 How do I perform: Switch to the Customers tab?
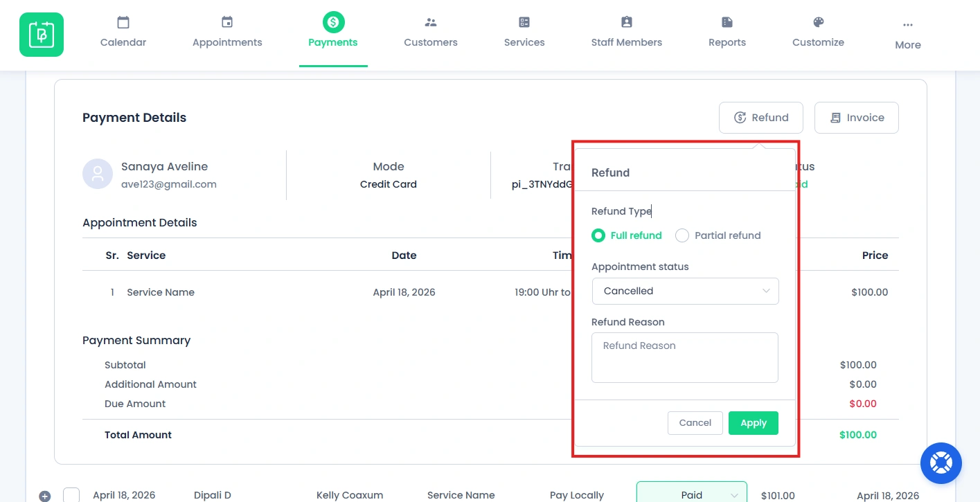pyautogui.click(x=431, y=34)
